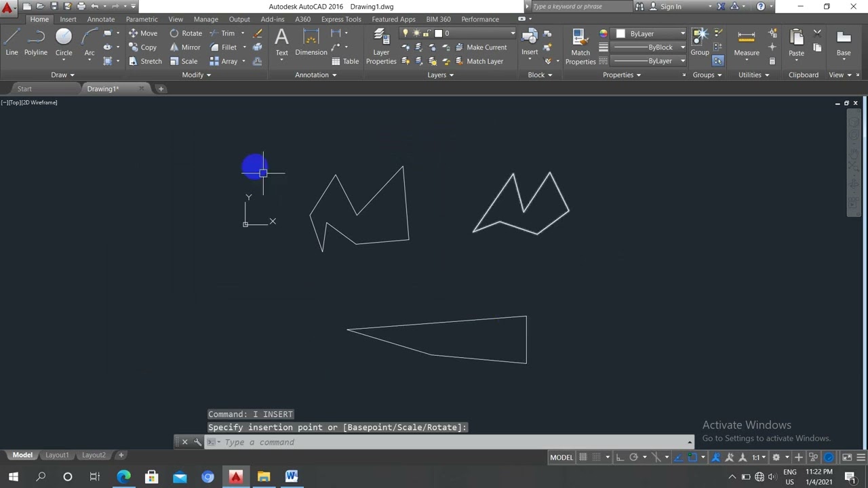Open Match Properties tool

580,47
